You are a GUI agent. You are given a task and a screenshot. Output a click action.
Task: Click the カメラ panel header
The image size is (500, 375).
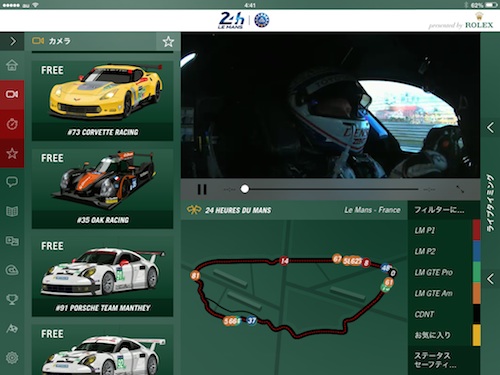click(90, 41)
